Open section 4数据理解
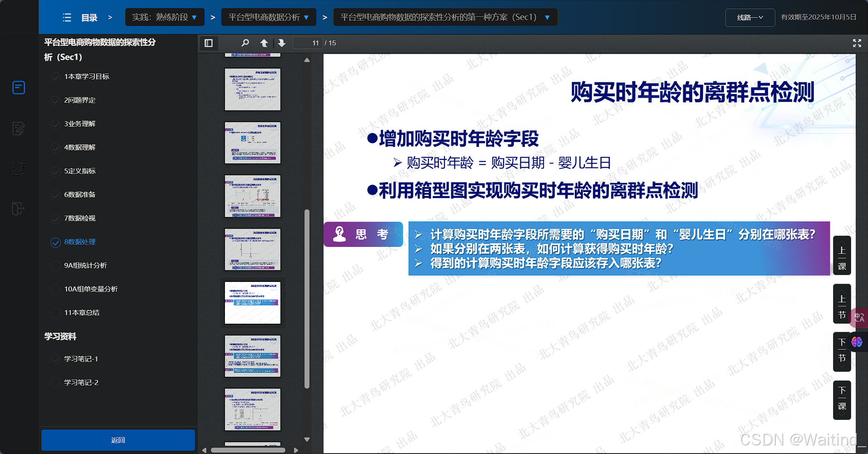This screenshot has height=454, width=868. 80,147
